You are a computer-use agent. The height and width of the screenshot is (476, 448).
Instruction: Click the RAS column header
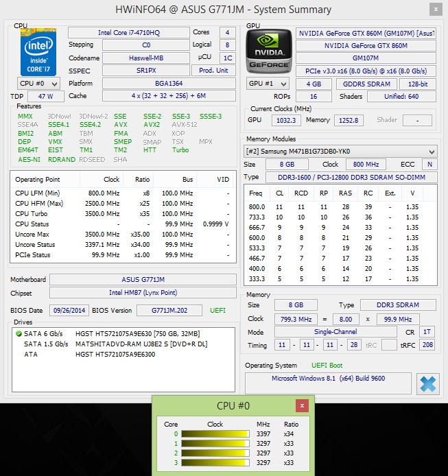click(345, 193)
